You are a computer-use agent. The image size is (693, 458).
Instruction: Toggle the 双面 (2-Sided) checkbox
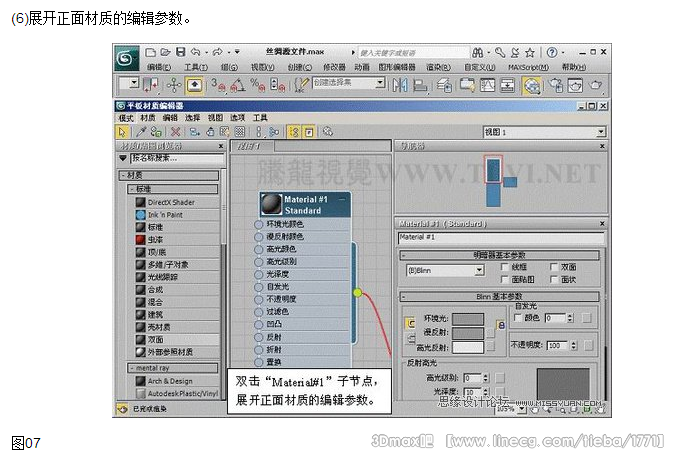point(554,267)
